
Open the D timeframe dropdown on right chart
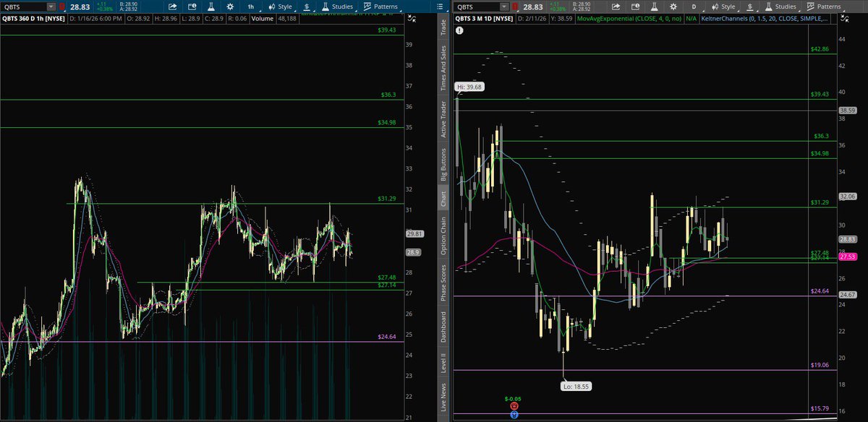click(x=694, y=7)
